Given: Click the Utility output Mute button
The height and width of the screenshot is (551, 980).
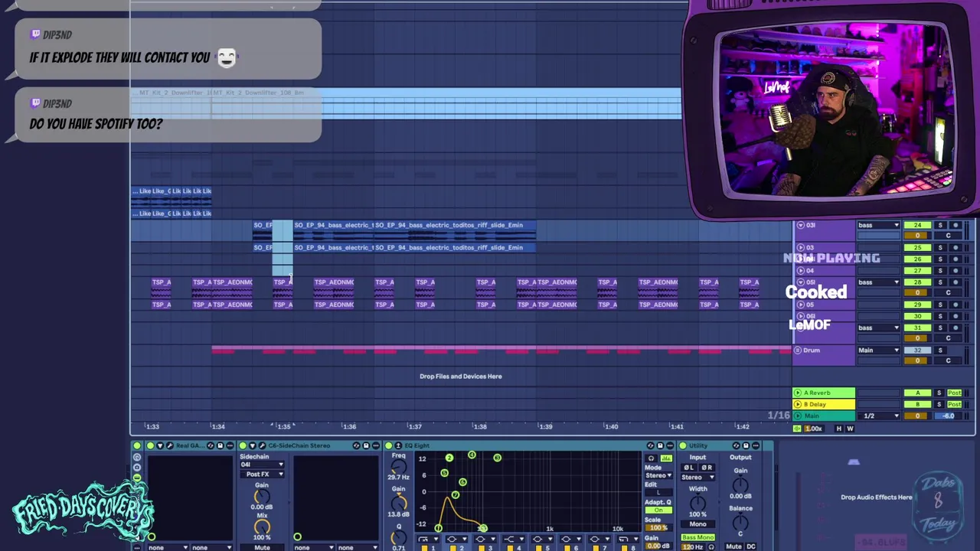Looking at the screenshot, I should point(733,546).
